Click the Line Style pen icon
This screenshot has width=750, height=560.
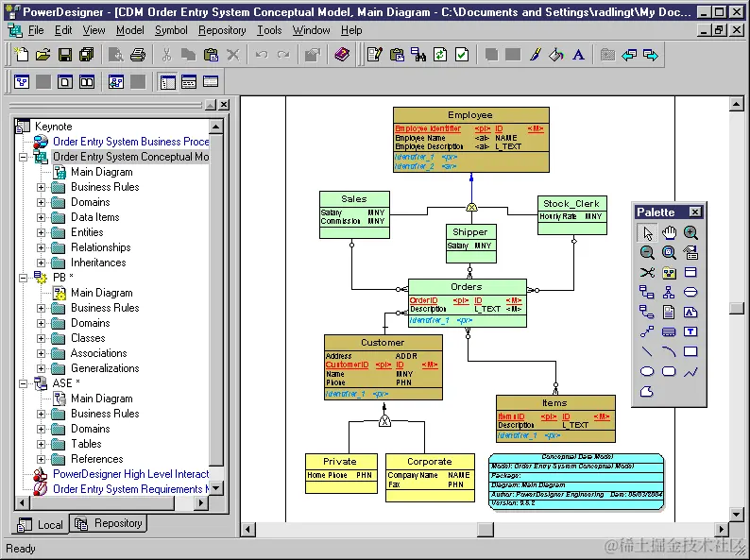536,55
